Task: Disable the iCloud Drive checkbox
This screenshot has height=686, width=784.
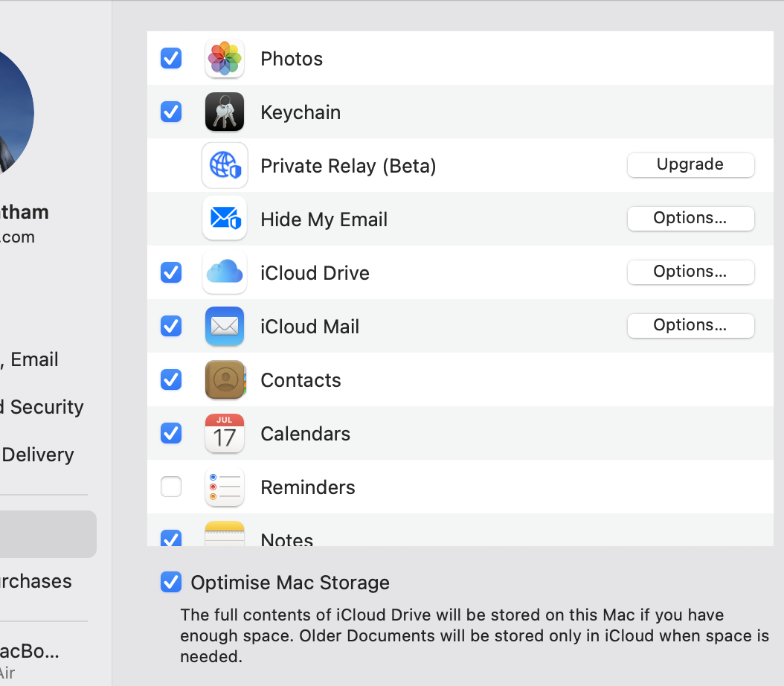Action: pos(171,272)
